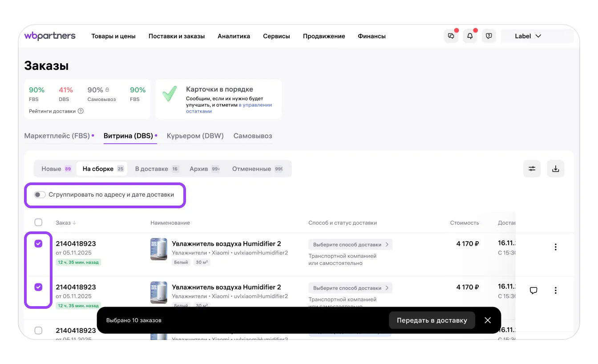Toggle the select-all checkbox in table header
Viewport: 598px width, 364px height.
[x=38, y=222]
